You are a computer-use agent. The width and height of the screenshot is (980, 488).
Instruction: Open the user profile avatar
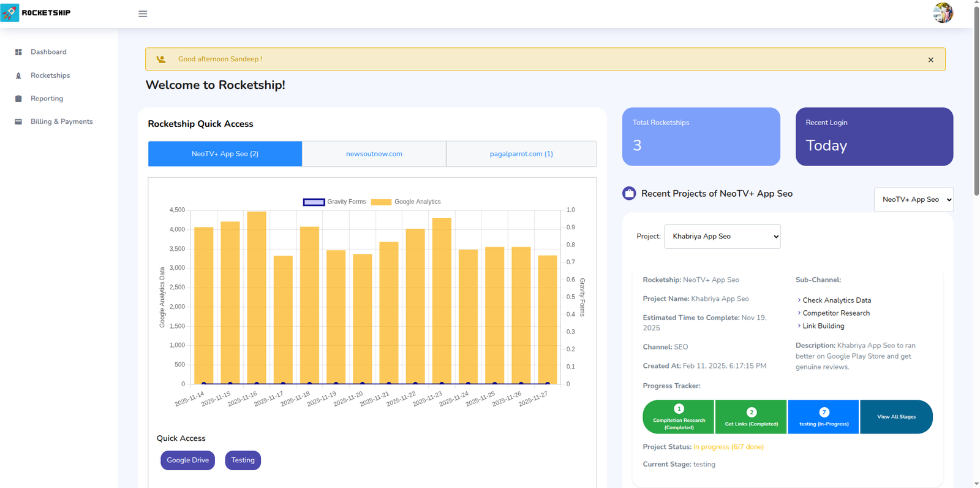coord(943,13)
